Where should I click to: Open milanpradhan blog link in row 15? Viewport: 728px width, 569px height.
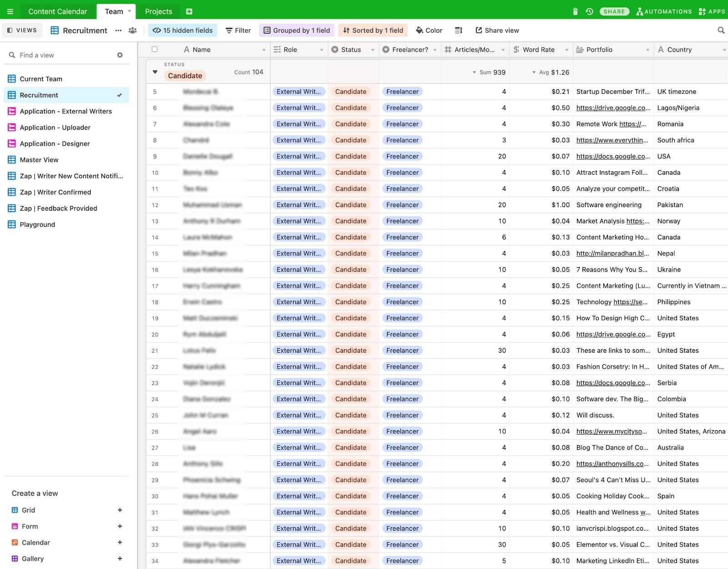point(612,254)
